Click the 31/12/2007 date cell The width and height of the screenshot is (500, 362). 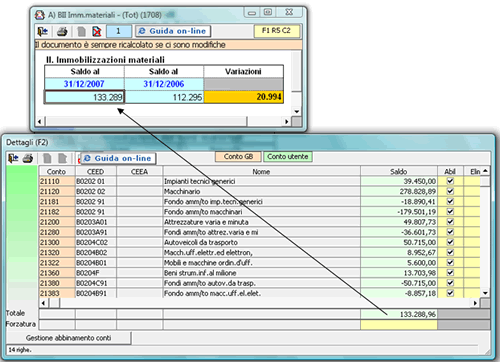point(84,84)
